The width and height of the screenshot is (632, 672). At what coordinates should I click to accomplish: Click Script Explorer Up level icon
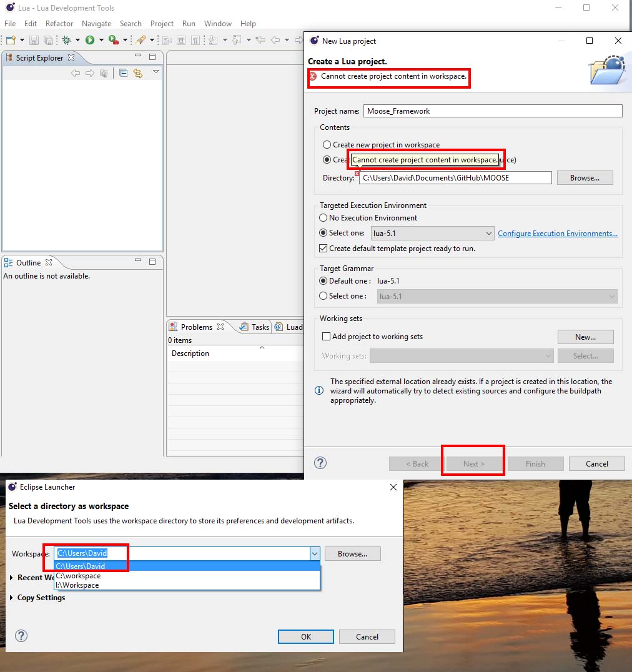pos(104,73)
